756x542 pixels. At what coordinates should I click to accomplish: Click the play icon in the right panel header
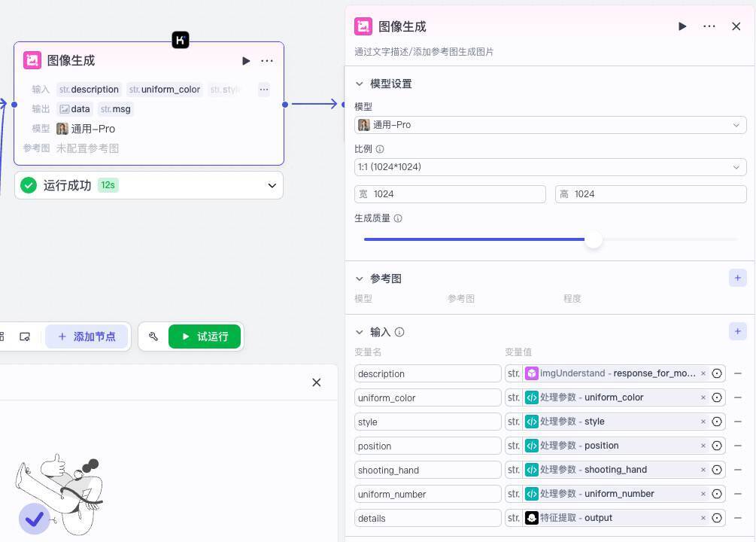click(682, 26)
